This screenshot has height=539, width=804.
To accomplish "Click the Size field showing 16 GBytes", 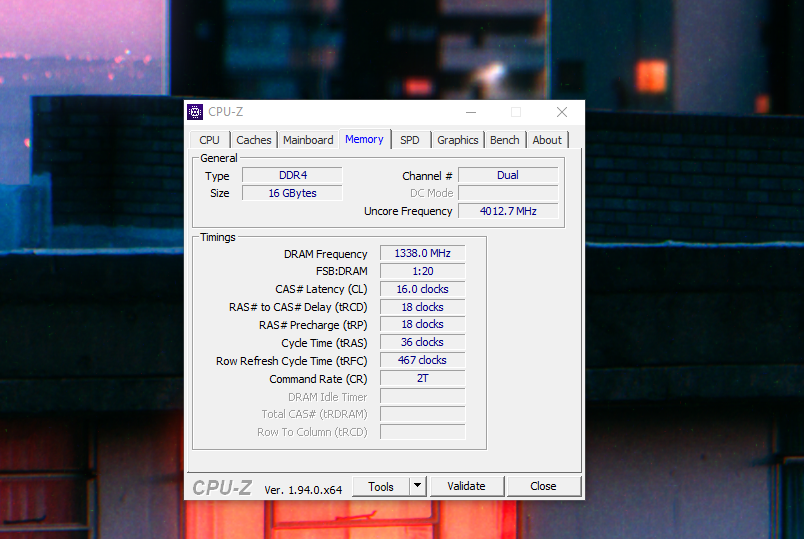I will click(x=292, y=193).
